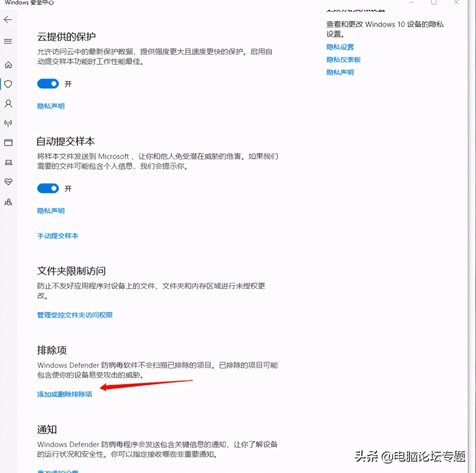Click 添加或删除排除项 link
Screen dimensions: 476x473
[64, 394]
